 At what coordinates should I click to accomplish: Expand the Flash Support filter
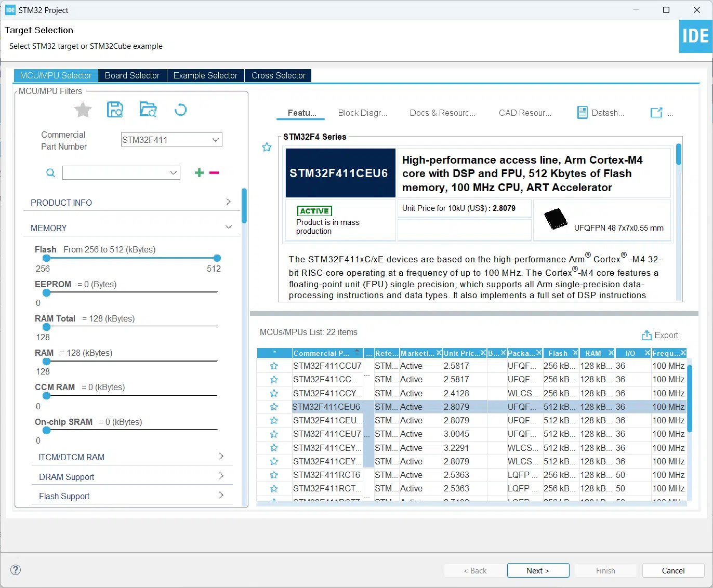[x=132, y=496]
